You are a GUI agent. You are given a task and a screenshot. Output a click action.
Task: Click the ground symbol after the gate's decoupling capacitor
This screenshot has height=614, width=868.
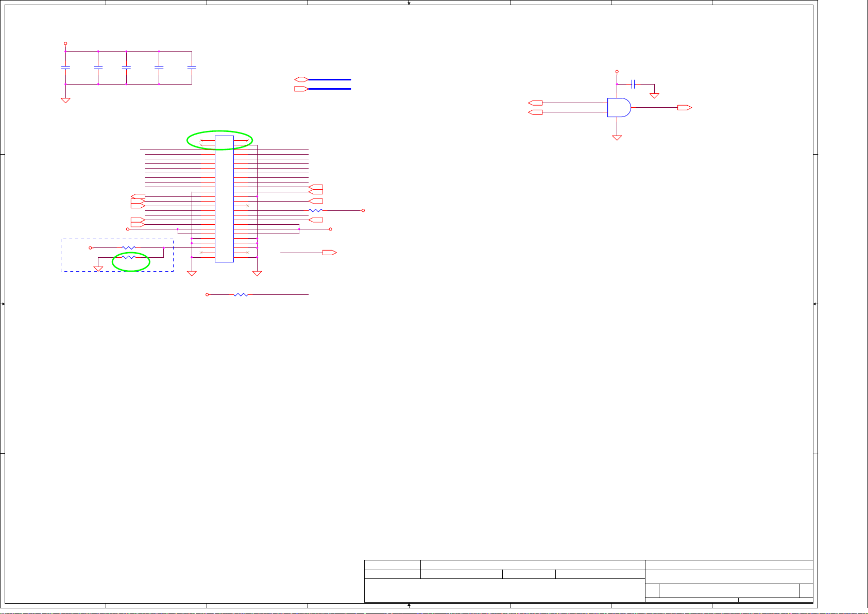click(x=654, y=95)
